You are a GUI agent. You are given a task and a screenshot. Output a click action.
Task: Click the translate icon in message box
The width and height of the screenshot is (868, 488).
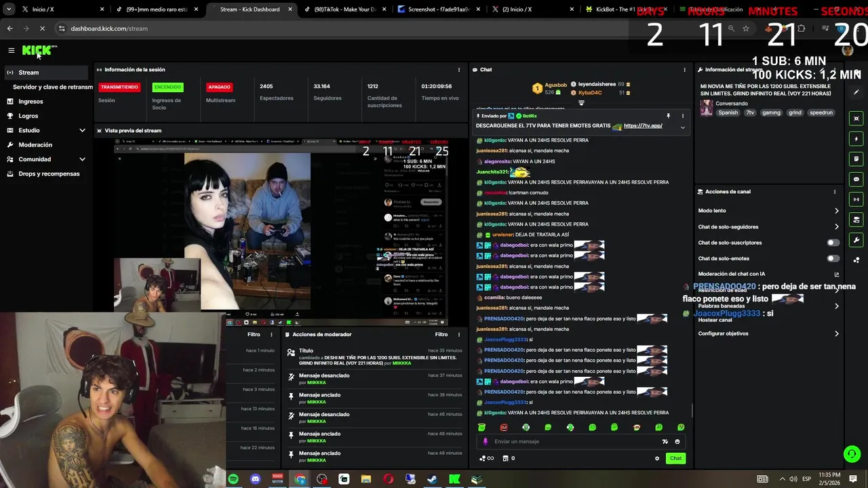point(665,442)
